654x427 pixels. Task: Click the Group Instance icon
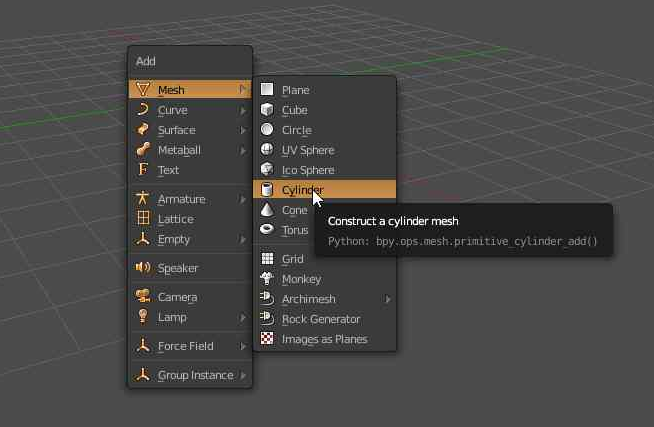143,374
